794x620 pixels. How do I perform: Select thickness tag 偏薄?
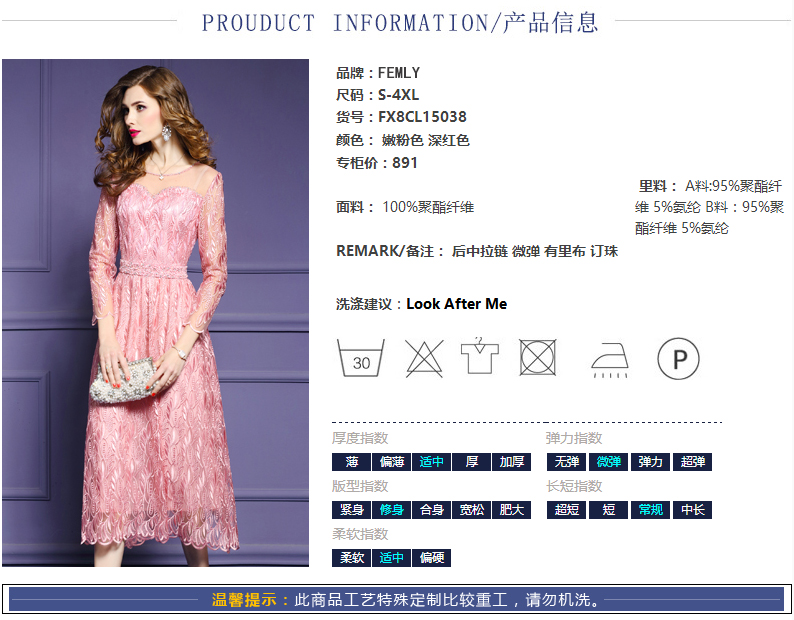391,462
